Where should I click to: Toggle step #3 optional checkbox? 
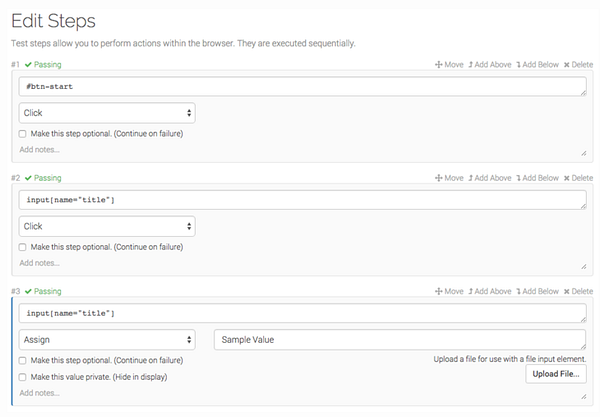[x=23, y=360]
